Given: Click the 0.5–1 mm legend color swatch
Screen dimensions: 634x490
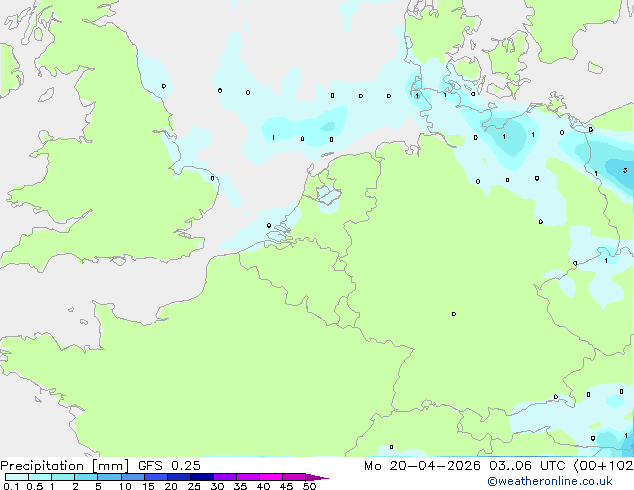Looking at the screenshot, I should pyautogui.click(x=40, y=477).
